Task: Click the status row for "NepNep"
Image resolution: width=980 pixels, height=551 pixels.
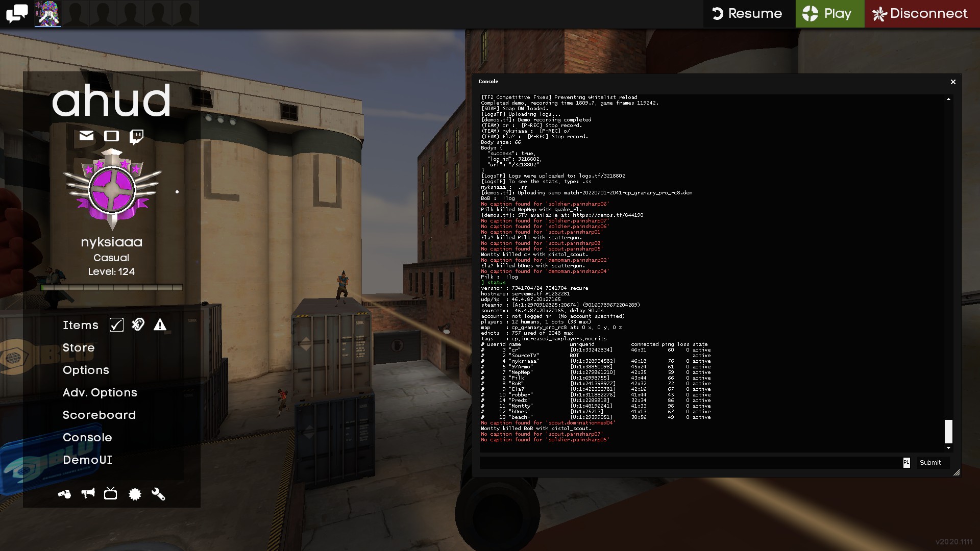Action: coord(596,372)
